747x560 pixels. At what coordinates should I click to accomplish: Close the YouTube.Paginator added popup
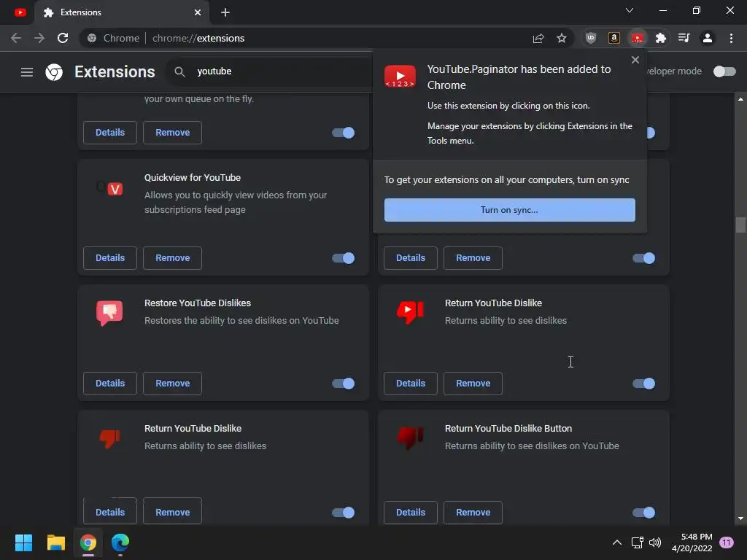pyautogui.click(x=635, y=60)
